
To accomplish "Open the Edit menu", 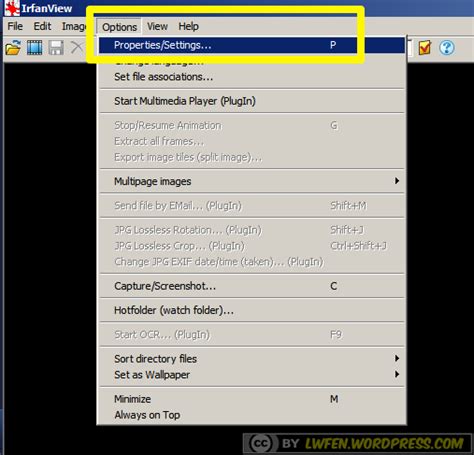I will tap(42, 26).
